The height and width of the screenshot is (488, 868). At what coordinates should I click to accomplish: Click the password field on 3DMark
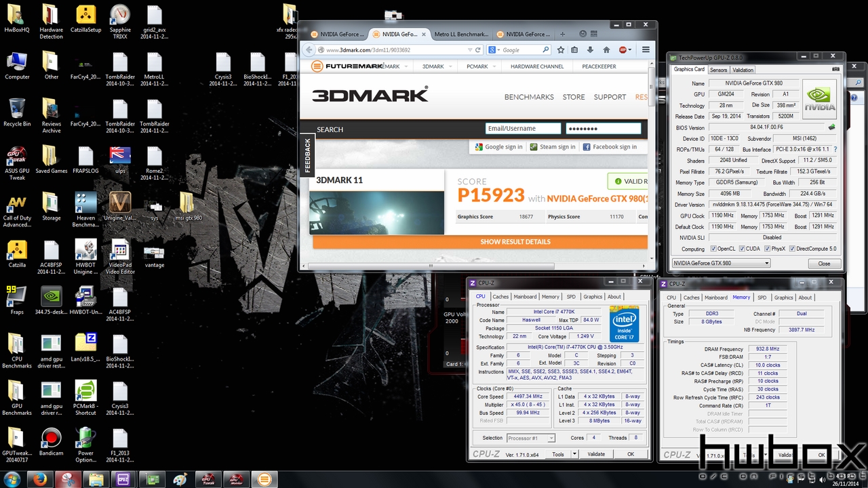point(604,128)
